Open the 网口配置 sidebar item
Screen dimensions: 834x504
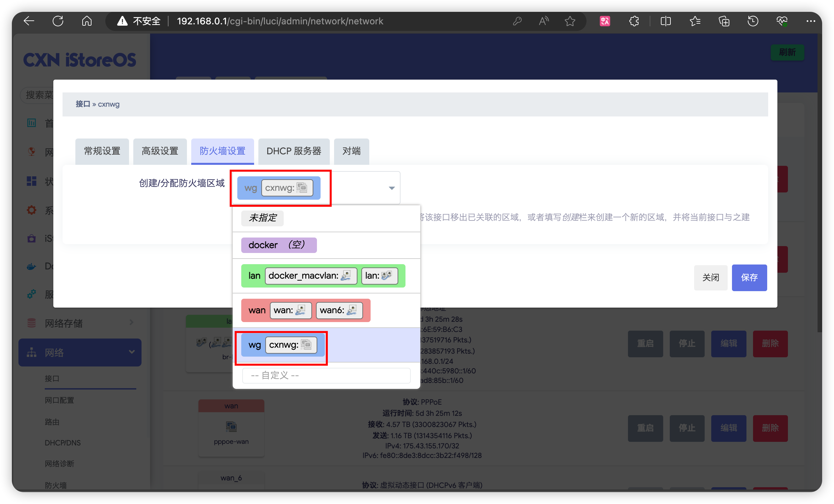click(59, 400)
